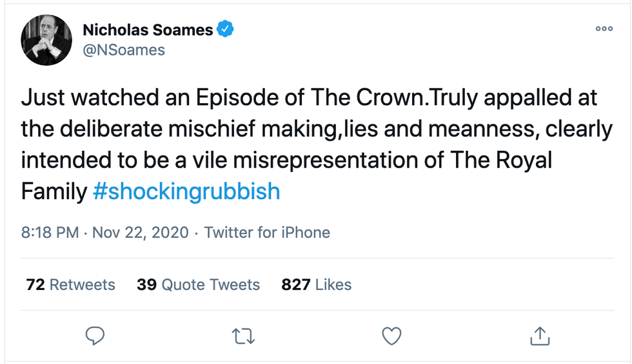Click the Nicholas Soames display name
Screen dimensions: 632x364
click(148, 29)
